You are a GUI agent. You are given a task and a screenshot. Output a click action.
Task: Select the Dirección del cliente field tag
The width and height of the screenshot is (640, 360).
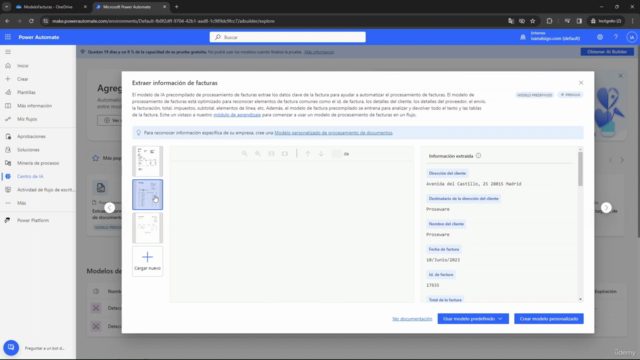pyautogui.click(x=447, y=173)
